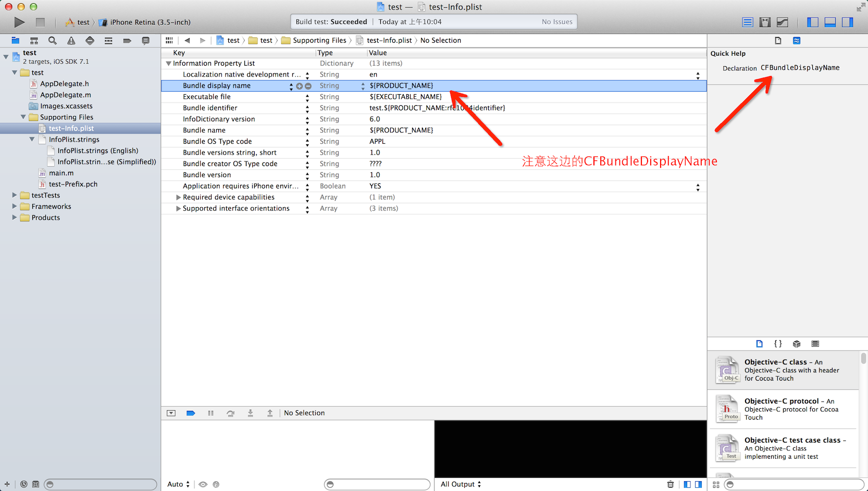The height and width of the screenshot is (491, 868).
Task: Open the Breakpoint navigator icon
Action: (x=127, y=41)
